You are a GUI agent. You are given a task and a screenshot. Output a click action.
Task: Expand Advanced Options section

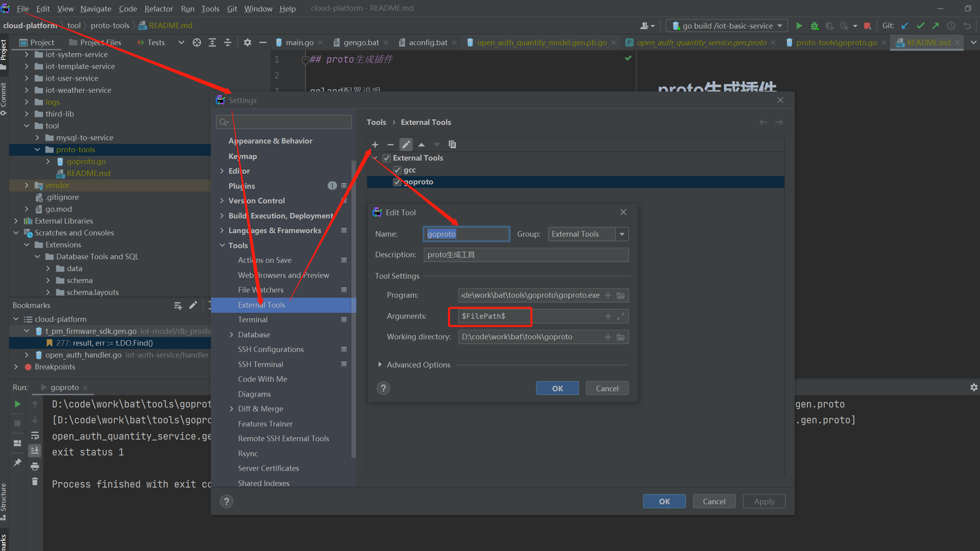(380, 364)
